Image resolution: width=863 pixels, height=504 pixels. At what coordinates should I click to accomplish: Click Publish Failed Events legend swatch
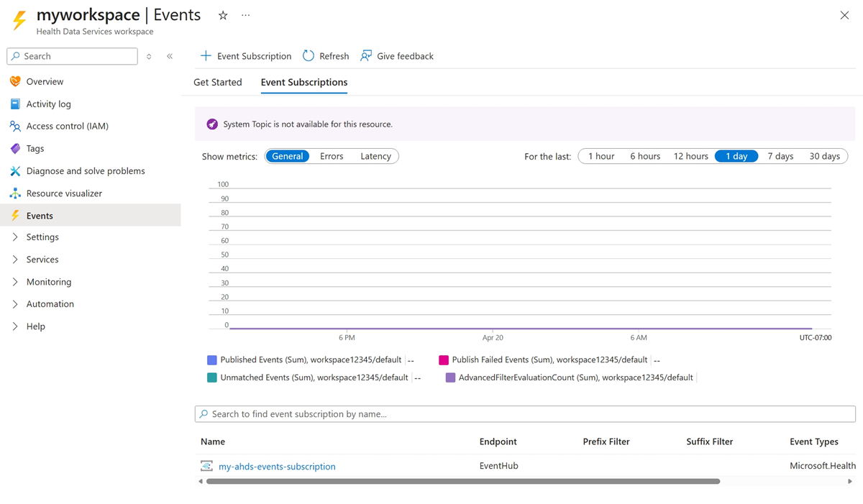coord(444,360)
